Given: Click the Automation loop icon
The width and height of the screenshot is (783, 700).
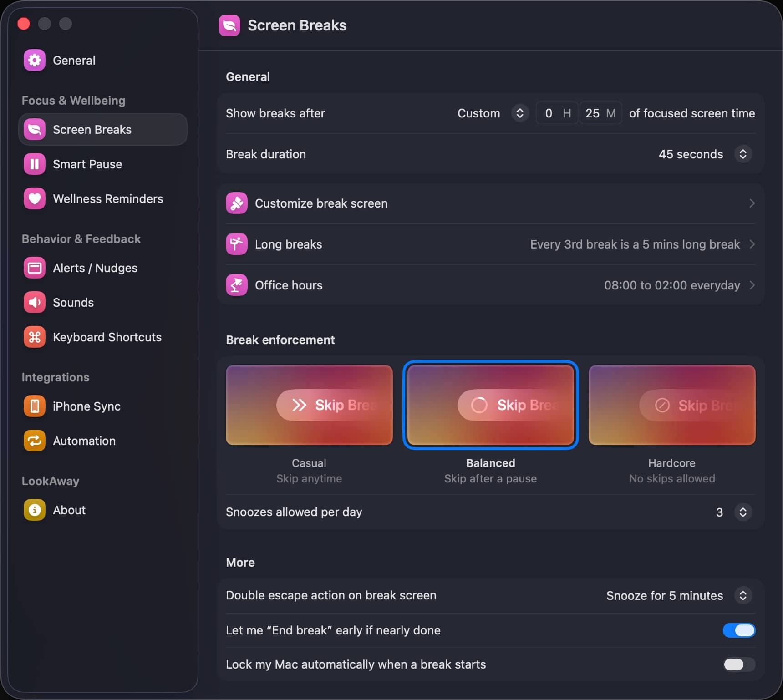Looking at the screenshot, I should pyautogui.click(x=35, y=441).
